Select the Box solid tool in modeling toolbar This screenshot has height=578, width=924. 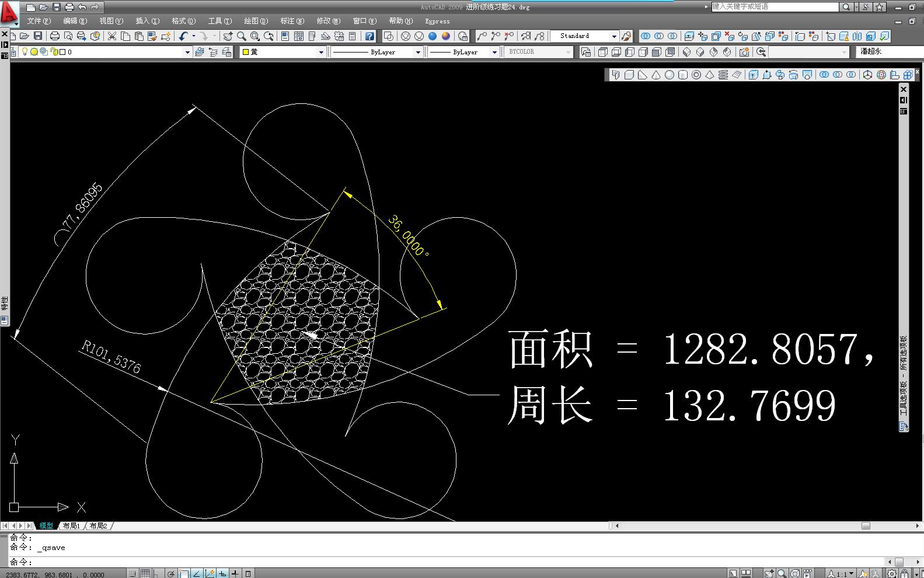(x=629, y=75)
